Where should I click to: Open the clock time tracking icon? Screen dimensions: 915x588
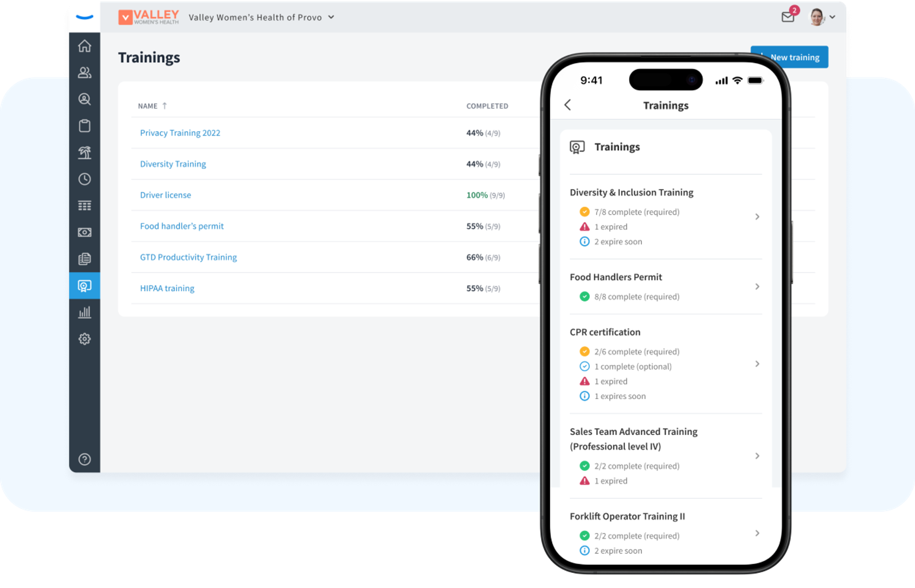click(84, 179)
